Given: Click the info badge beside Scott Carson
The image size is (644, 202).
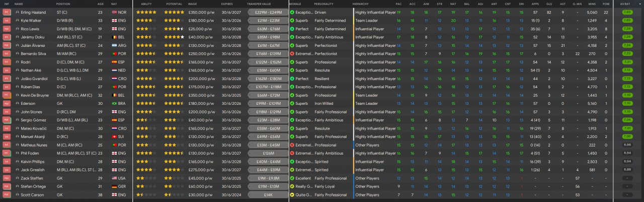Looking at the screenshot, I should (x=7, y=194).
